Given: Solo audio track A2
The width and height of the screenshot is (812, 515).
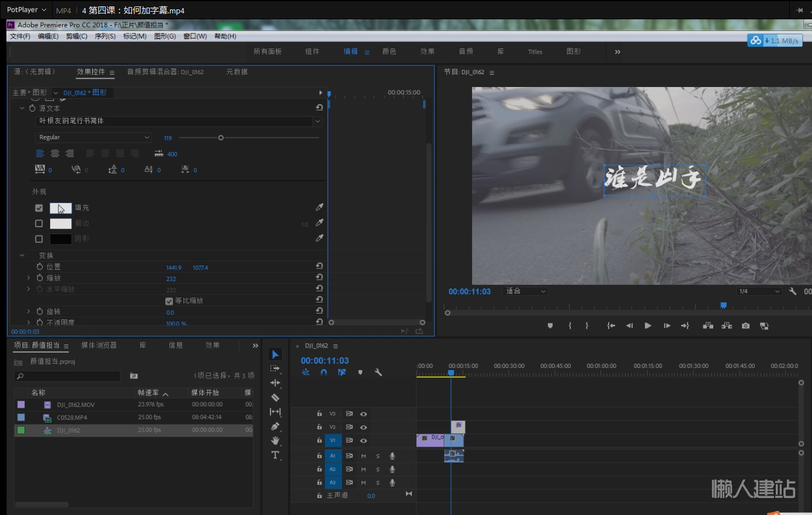Looking at the screenshot, I should [378, 469].
